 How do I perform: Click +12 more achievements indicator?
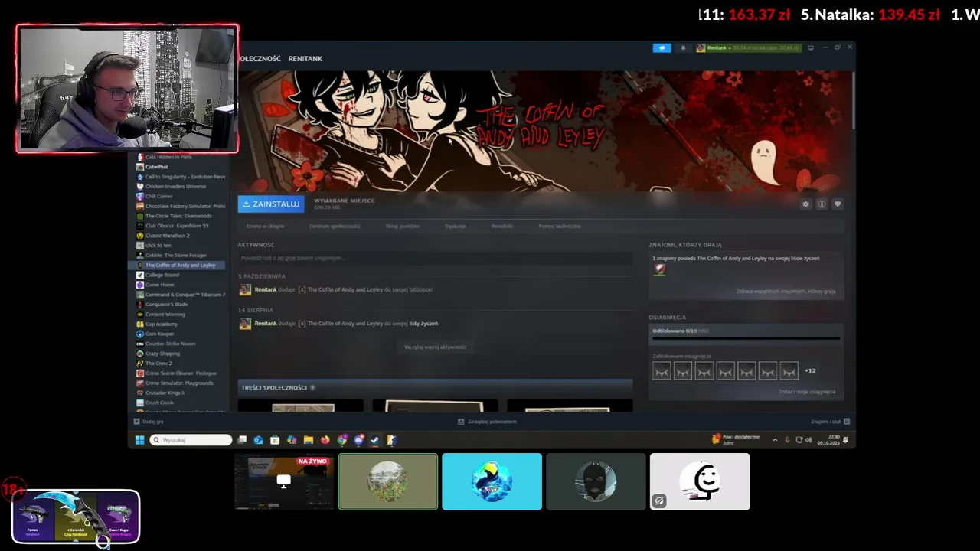tap(810, 371)
